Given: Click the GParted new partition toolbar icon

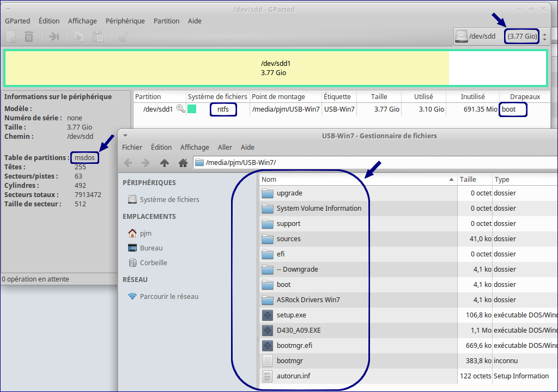Looking at the screenshot, I should 11,37.
